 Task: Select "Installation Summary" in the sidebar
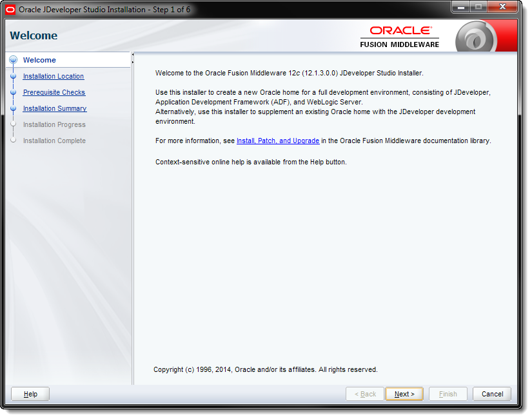[54, 108]
